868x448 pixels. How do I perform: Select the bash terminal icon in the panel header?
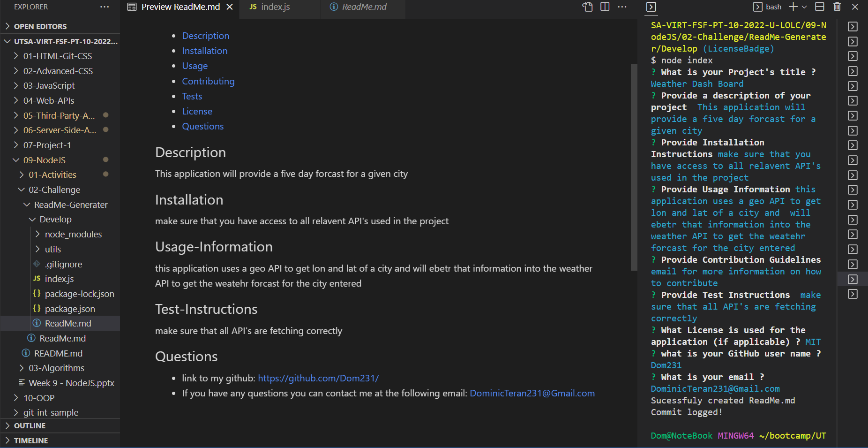pyautogui.click(x=757, y=7)
